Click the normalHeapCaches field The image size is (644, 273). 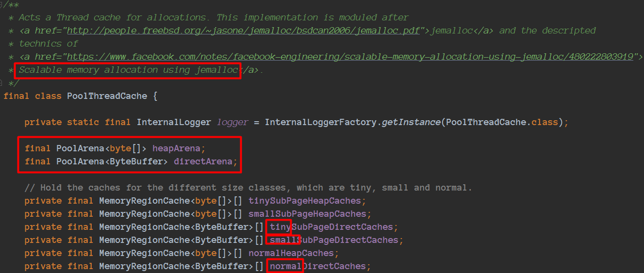tap(291, 253)
